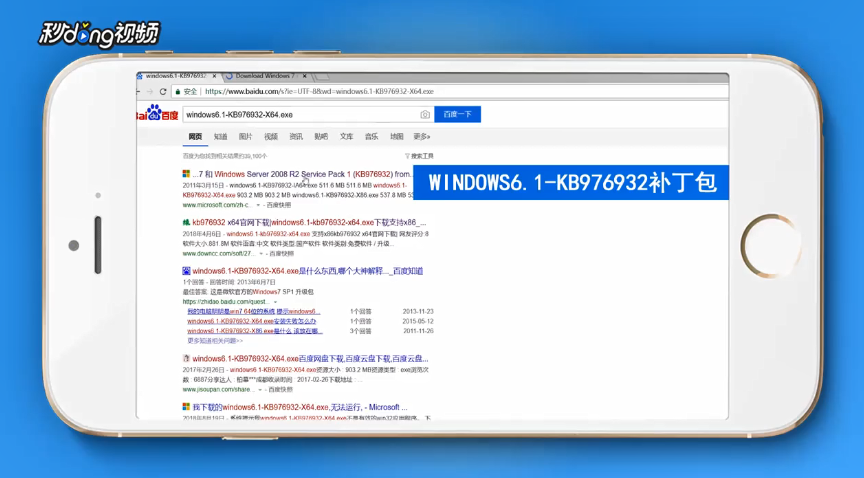Image resolution: width=864 pixels, height=478 pixels.
Task: Select the 图片 search category
Action: (x=246, y=137)
